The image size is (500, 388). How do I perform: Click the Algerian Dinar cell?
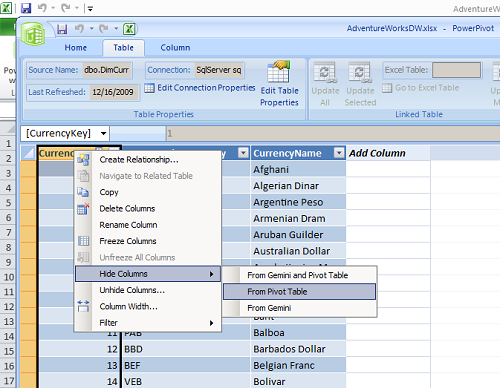(x=298, y=186)
